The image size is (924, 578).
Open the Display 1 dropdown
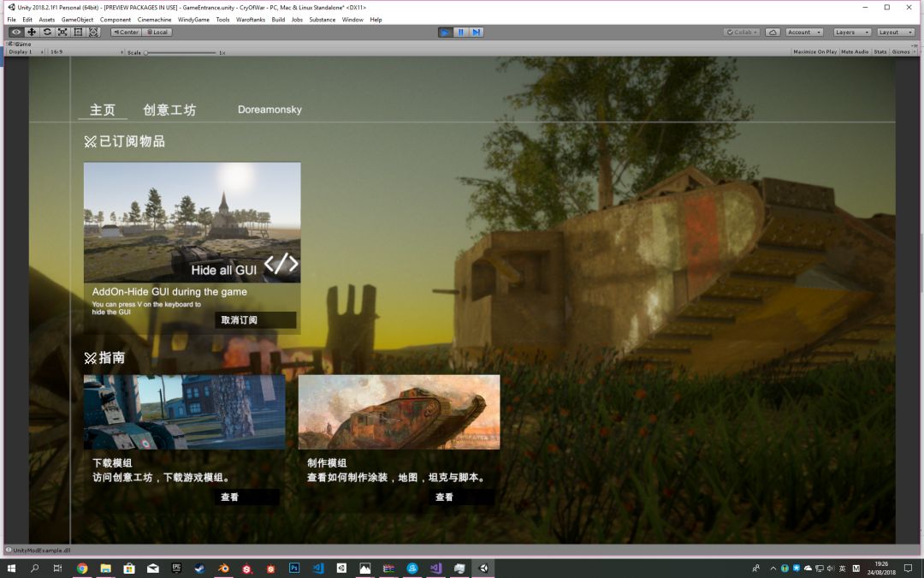pos(26,52)
